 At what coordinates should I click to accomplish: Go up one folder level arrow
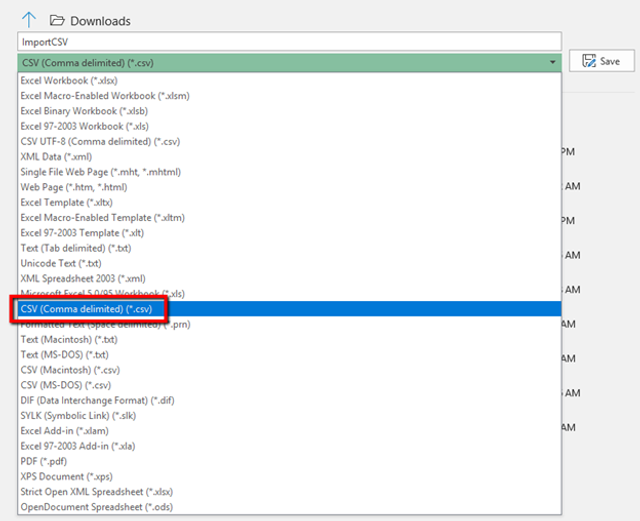29,20
